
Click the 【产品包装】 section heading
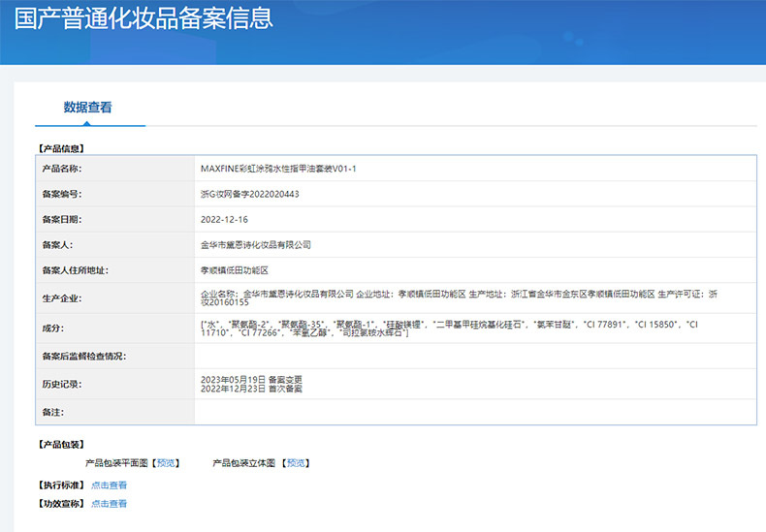point(62,444)
